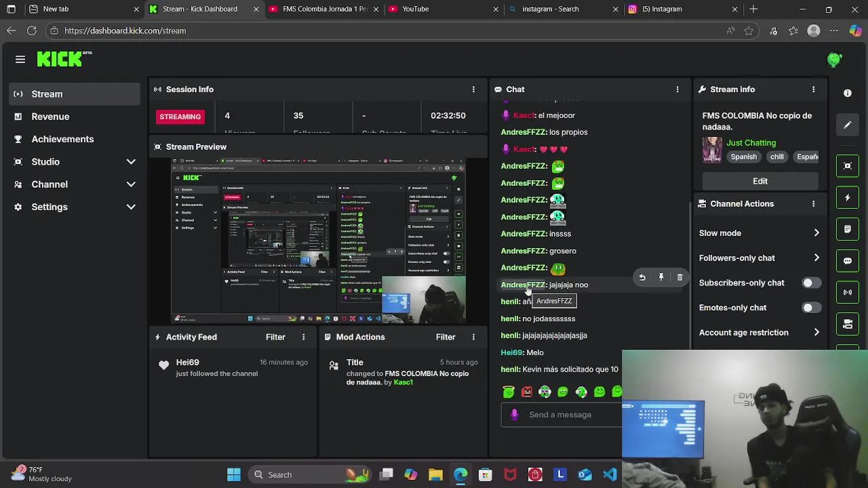The image size is (868, 488).
Task: Open File Explorer from taskbar
Action: 435,474
